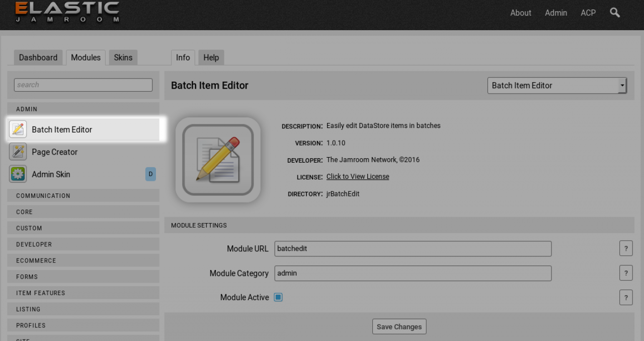Viewport: 644px width, 341px height.
Task: Select the Help tab
Action: [211, 57]
